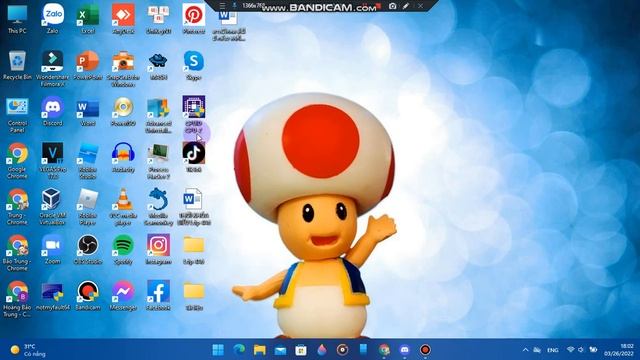Capture a screenshot with Bandicam's camera icon

[392, 6]
